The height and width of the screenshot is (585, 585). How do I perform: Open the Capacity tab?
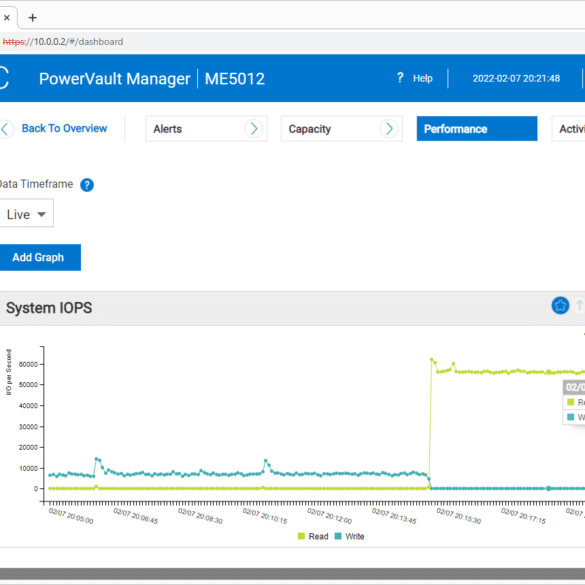[x=341, y=129]
